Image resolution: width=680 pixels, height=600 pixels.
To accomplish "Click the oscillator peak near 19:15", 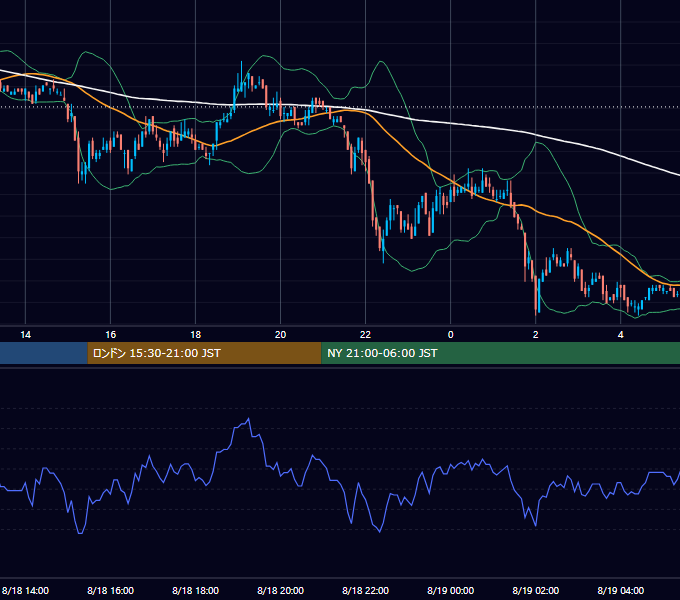I will (x=248, y=419).
